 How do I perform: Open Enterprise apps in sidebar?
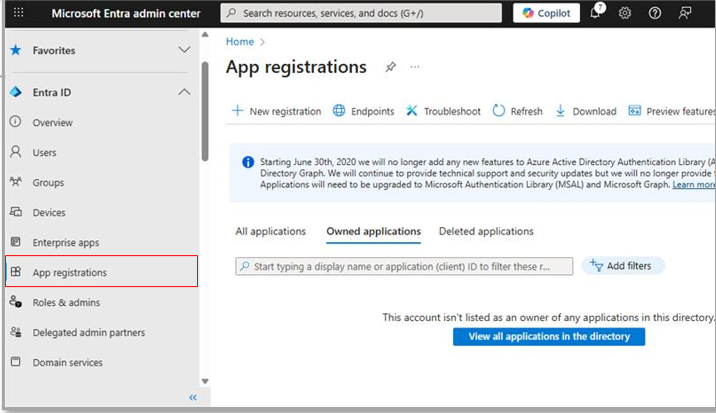65,242
